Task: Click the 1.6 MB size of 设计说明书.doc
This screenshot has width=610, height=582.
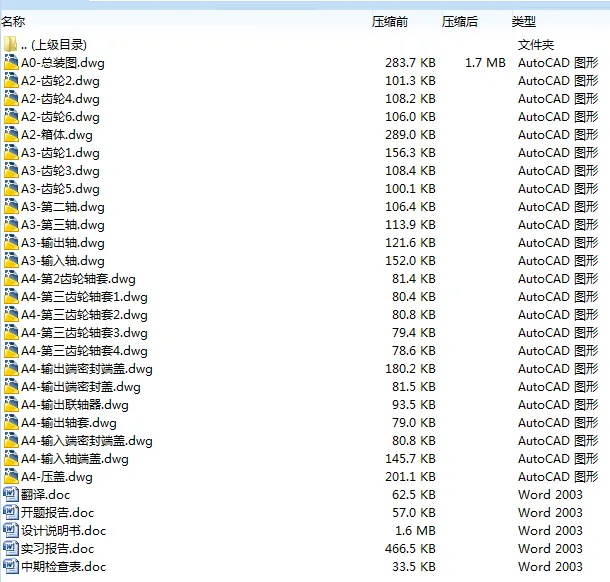Action: pyautogui.click(x=415, y=531)
